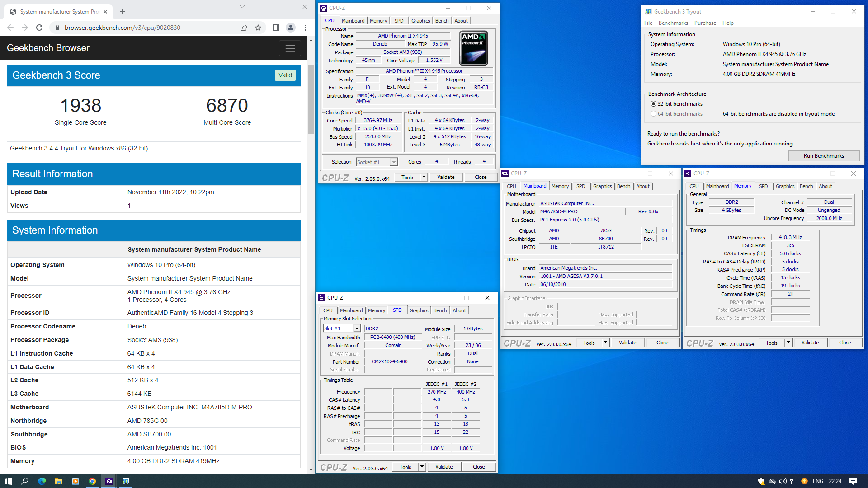Open the Geekbench File menu
This screenshot has height=488, width=868.
coord(648,23)
